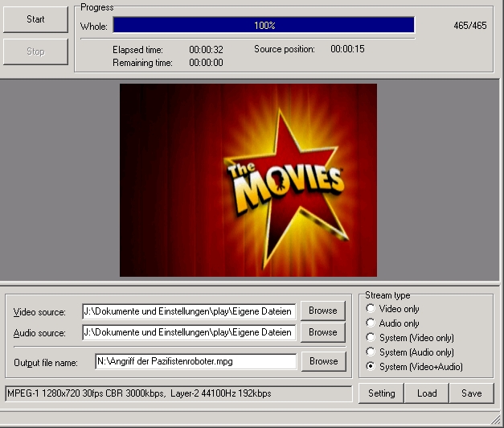The width and height of the screenshot is (504, 428).
Task: Click the MPEG-1 encoding info status field
Action: click(x=178, y=393)
